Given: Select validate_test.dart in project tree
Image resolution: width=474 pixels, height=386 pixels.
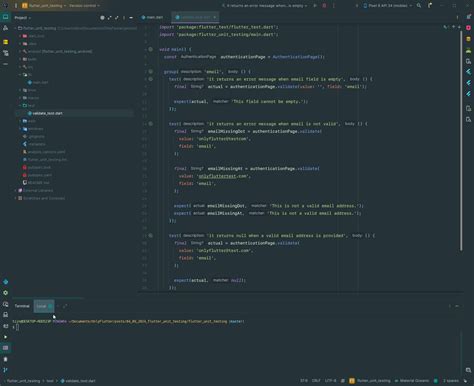Looking at the screenshot, I should (x=45, y=113).
